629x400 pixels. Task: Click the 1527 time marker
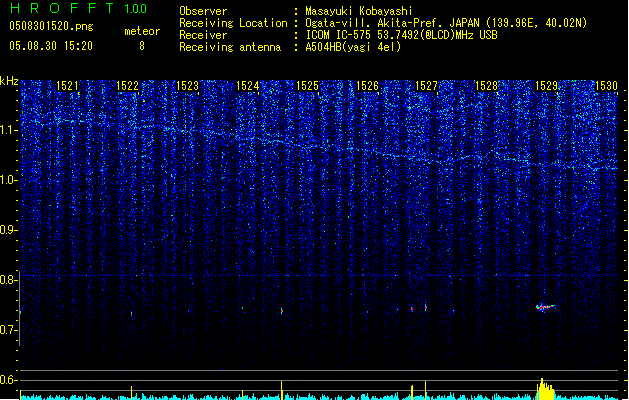click(x=426, y=86)
